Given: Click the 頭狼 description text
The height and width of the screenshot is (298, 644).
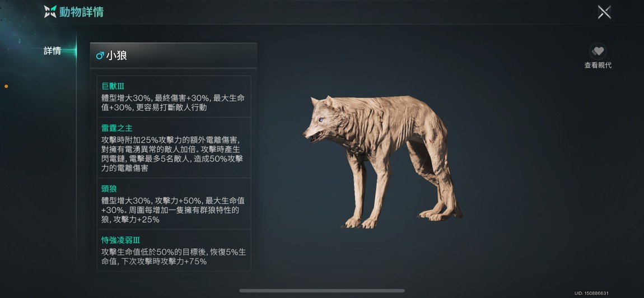Looking at the screenshot, I should point(173,210).
